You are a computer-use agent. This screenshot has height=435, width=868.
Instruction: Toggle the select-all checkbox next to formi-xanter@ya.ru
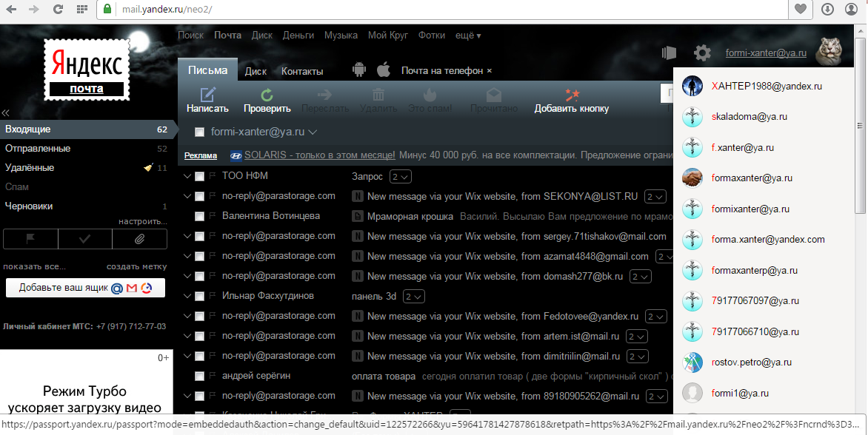[199, 132]
